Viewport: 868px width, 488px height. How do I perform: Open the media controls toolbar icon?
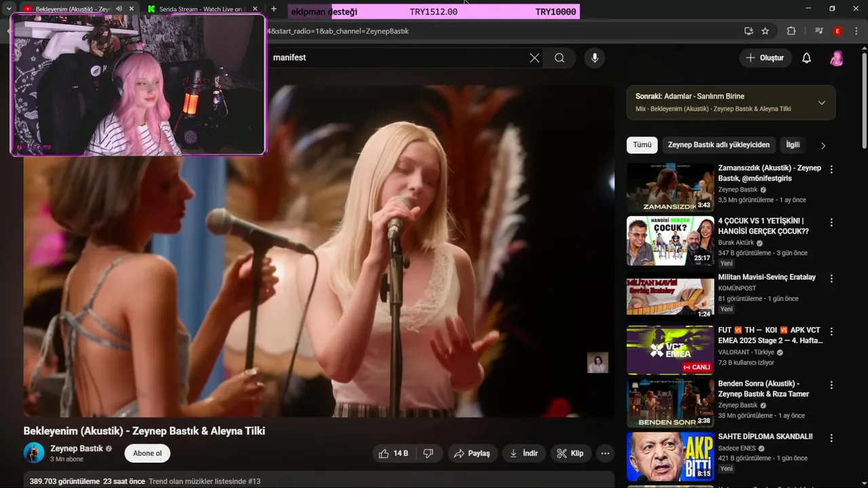click(x=819, y=31)
